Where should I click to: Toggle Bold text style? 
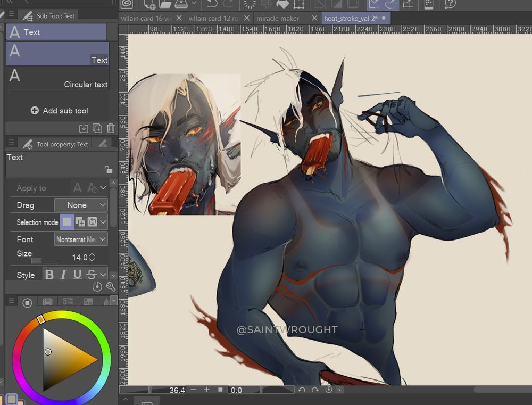[x=49, y=274]
